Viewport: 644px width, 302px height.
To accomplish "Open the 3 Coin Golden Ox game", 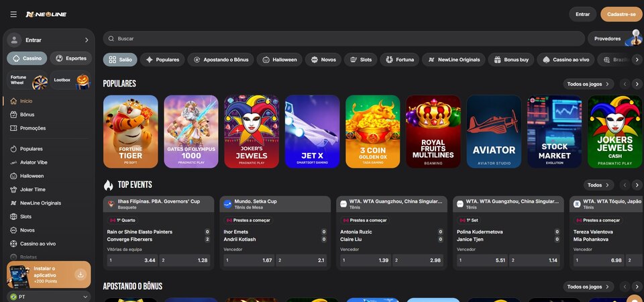I will (373, 132).
